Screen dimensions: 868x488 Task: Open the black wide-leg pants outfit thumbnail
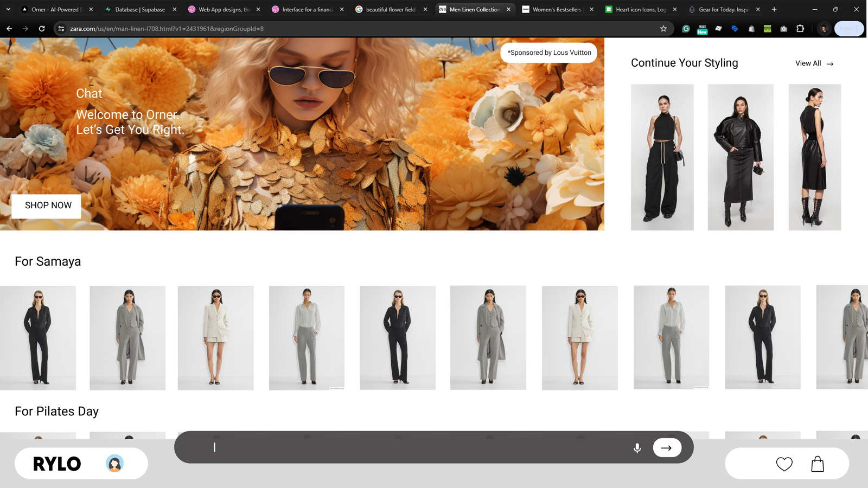click(662, 157)
